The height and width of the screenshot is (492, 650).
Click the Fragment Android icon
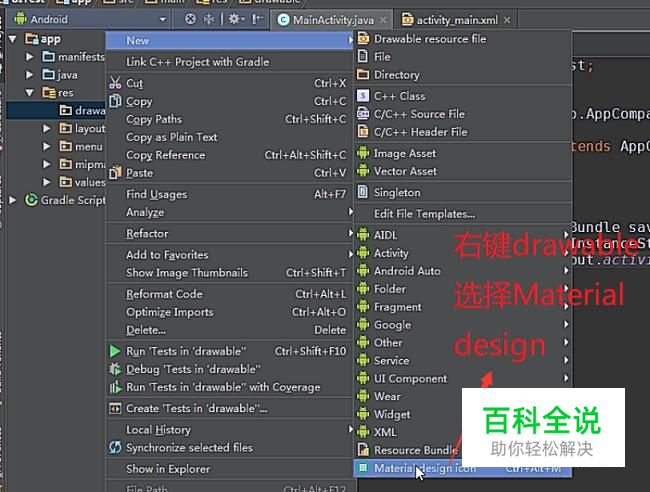363,306
